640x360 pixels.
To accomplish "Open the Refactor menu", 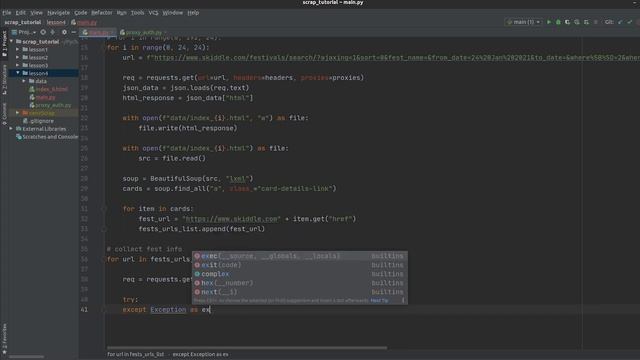I will [x=102, y=13].
